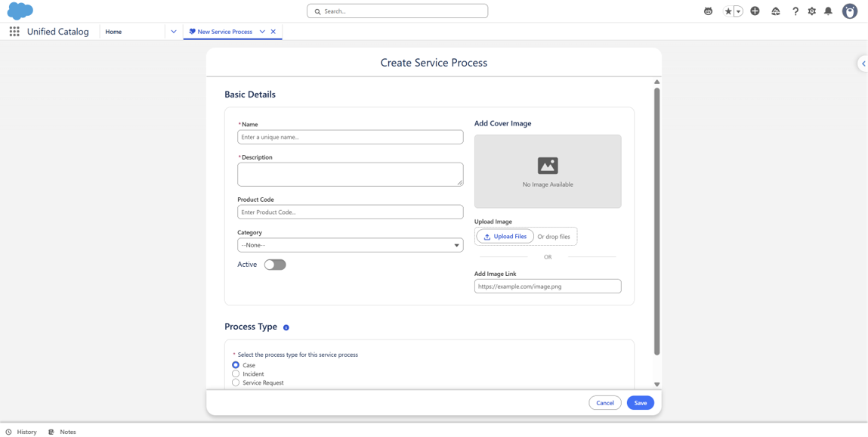Open Salesforce Help question mark icon
This screenshot has height=437, width=868.
pyautogui.click(x=795, y=11)
